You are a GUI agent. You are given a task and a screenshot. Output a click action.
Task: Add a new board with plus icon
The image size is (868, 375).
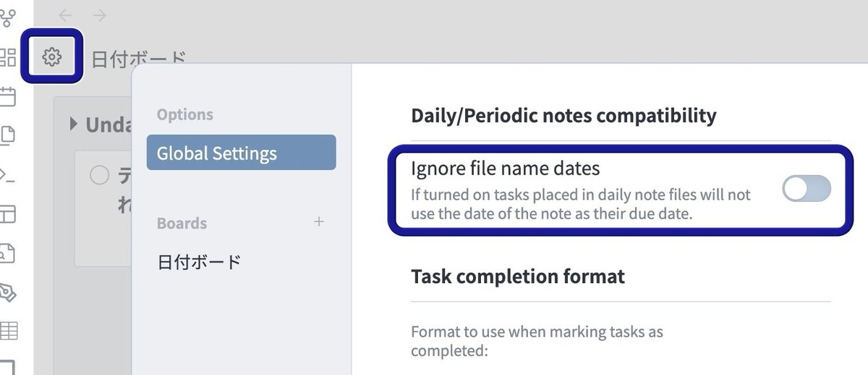pyautogui.click(x=319, y=222)
